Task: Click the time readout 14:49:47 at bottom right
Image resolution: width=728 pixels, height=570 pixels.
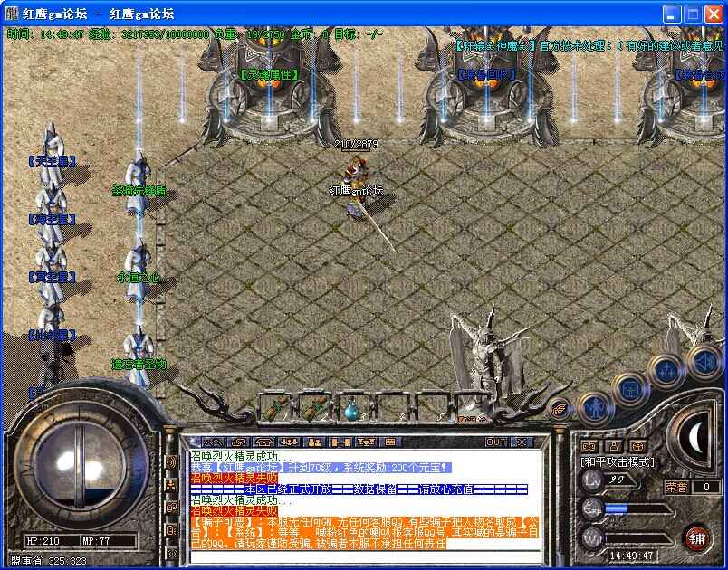Action: (631, 556)
